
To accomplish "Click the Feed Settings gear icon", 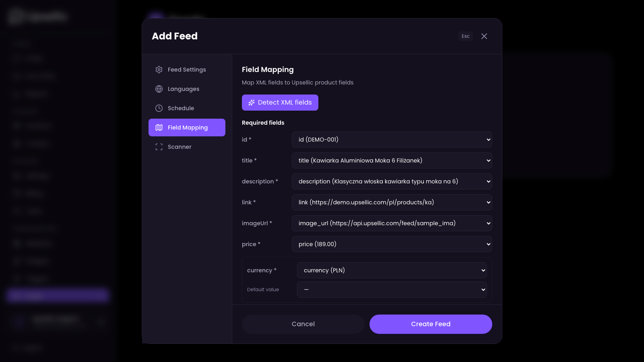I will (x=159, y=70).
